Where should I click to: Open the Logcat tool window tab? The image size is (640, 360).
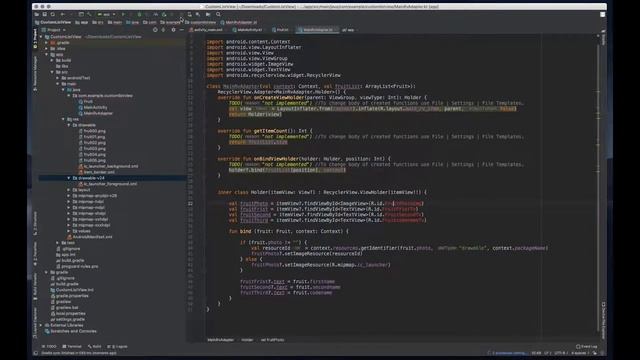pos(118,347)
